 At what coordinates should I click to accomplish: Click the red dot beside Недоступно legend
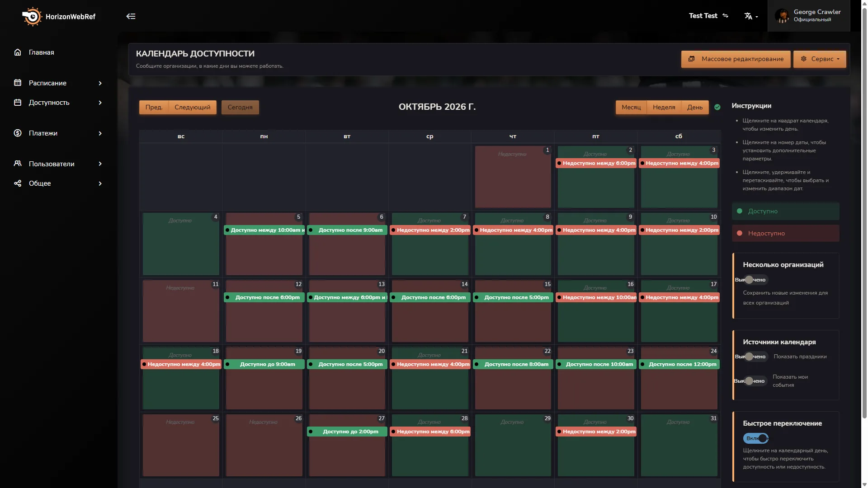point(740,233)
